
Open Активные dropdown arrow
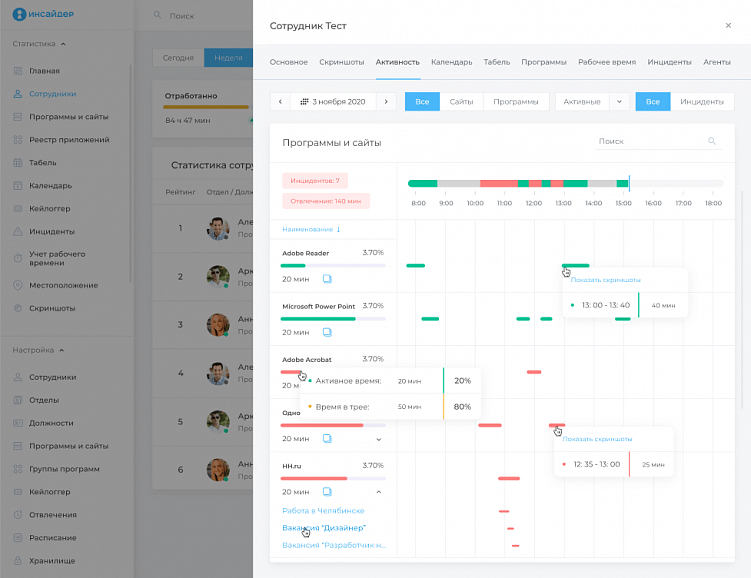tap(619, 102)
